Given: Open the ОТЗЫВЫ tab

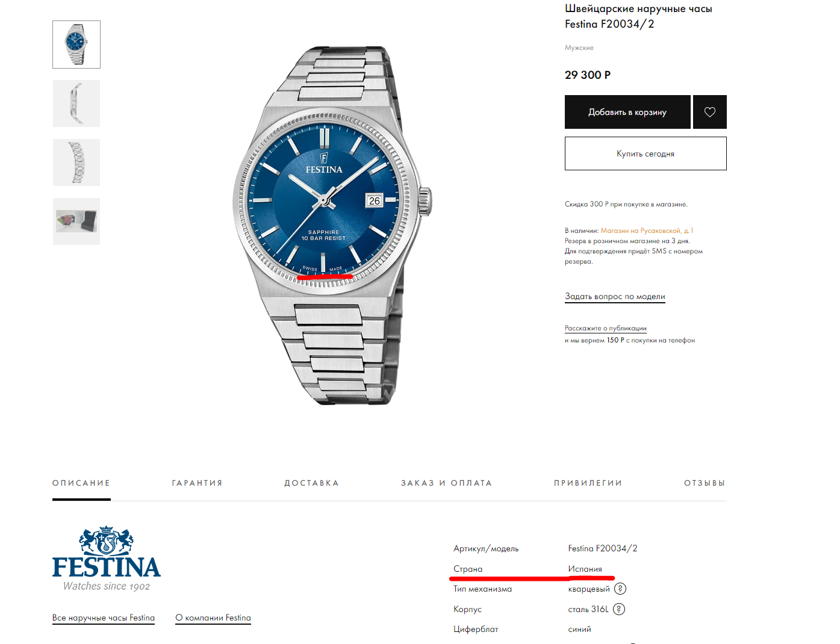Looking at the screenshot, I should [705, 483].
